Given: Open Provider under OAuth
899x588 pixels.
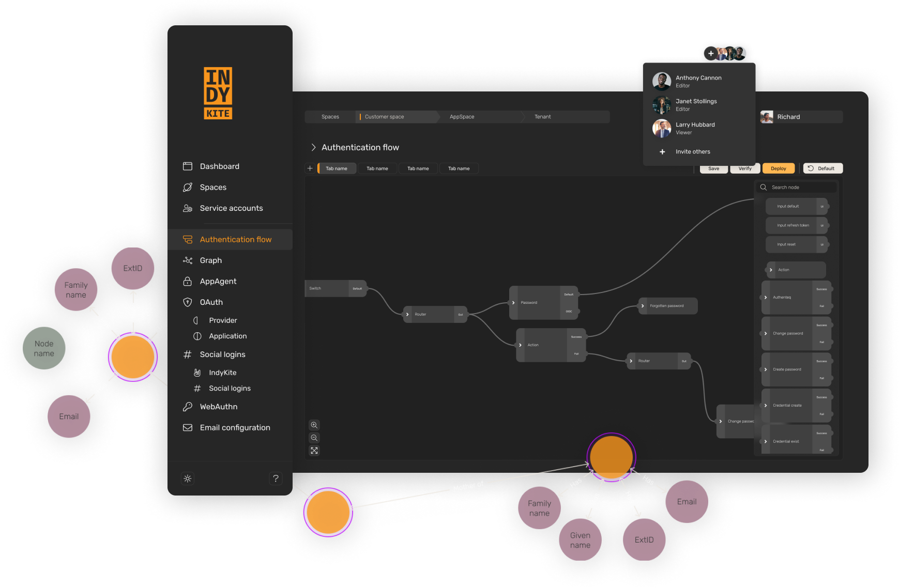Looking at the screenshot, I should 223,320.
